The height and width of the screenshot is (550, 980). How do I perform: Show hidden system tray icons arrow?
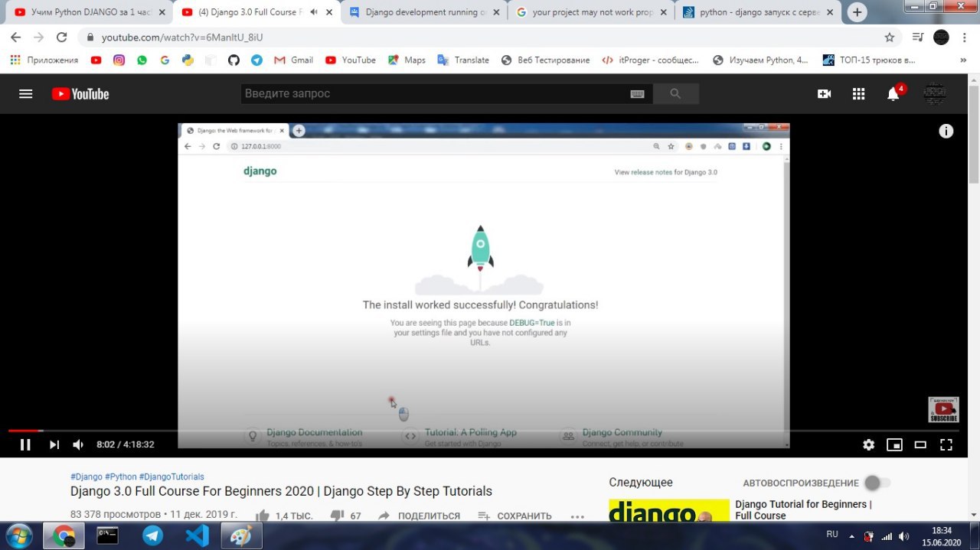click(851, 535)
